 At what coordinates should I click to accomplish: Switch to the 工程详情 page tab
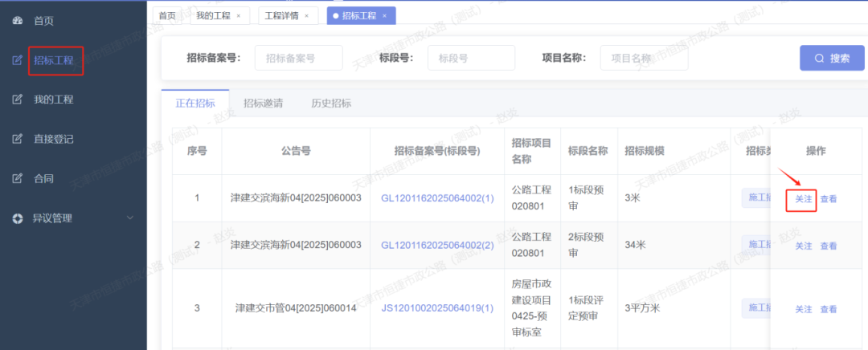tap(289, 16)
